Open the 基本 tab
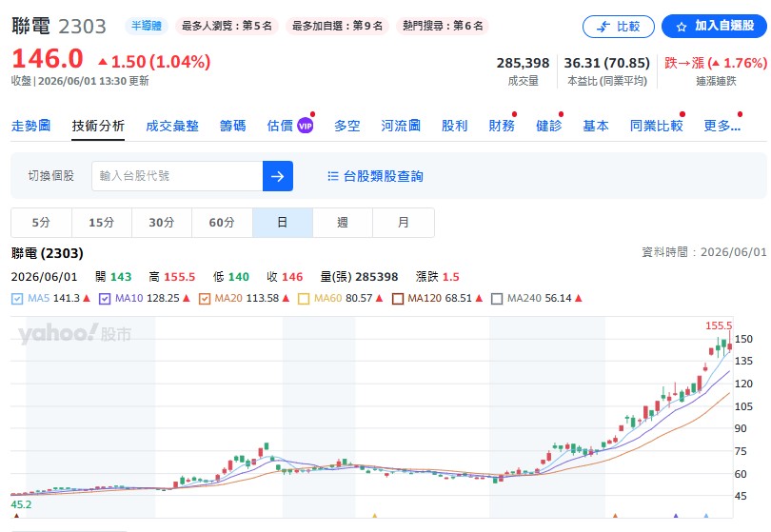Screen dimensions: 771x532 pyautogui.click(x=596, y=126)
